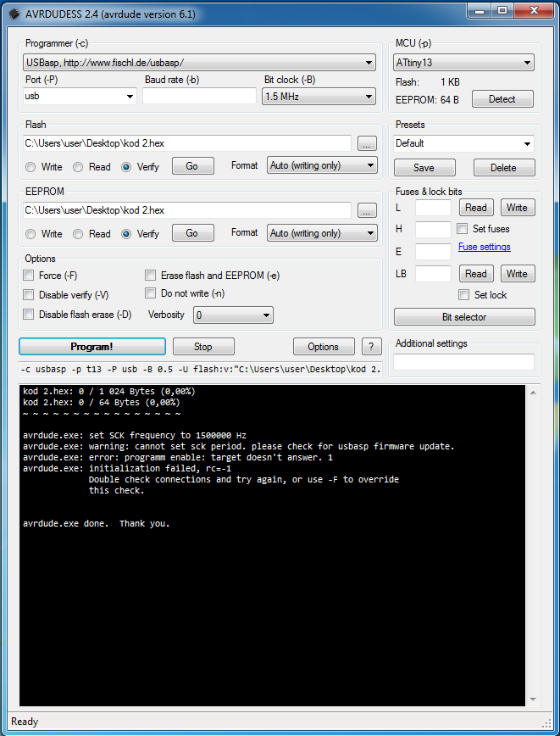This screenshot has width=560, height=736.
Task: Click the Detect MCU button
Action: 502,99
